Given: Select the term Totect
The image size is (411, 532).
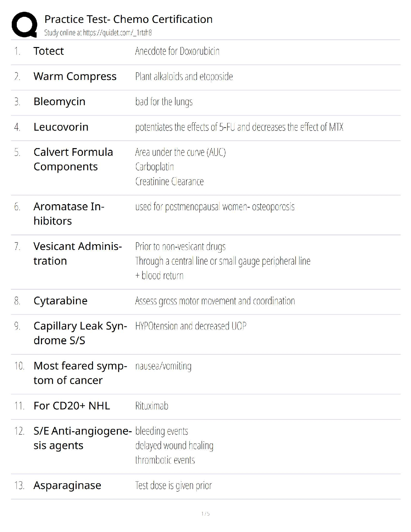Looking at the screenshot, I should coord(49,51).
